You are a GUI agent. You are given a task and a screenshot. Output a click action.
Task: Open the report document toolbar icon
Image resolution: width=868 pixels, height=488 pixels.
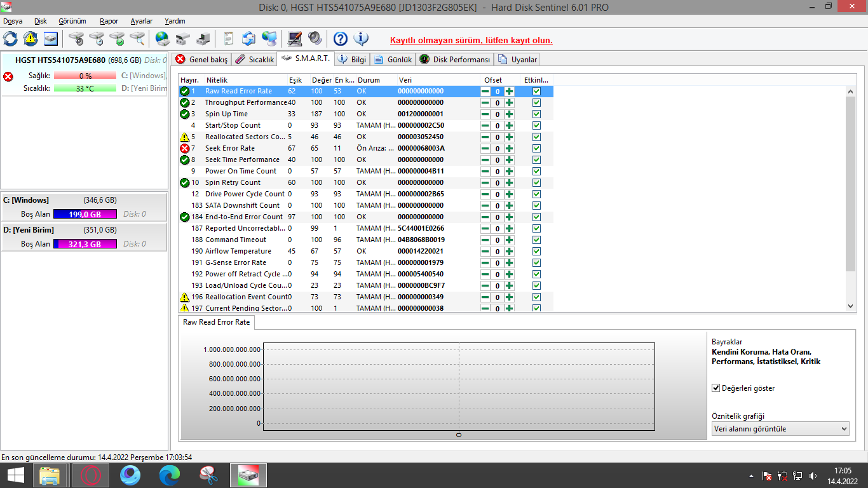tap(229, 39)
